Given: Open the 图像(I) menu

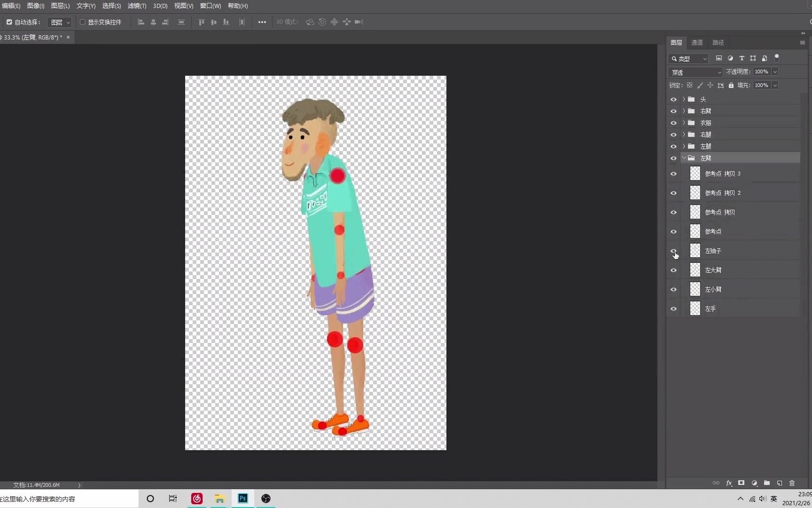Looking at the screenshot, I should pyautogui.click(x=36, y=6).
